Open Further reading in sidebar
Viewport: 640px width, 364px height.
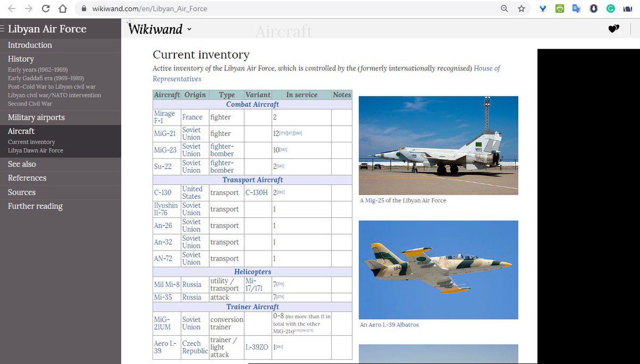(35, 206)
